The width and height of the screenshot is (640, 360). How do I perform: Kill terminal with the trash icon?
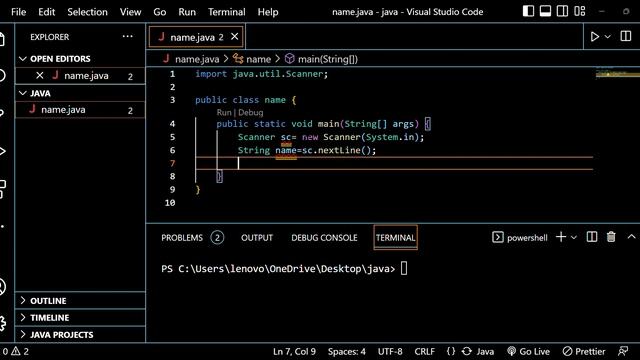pos(611,237)
